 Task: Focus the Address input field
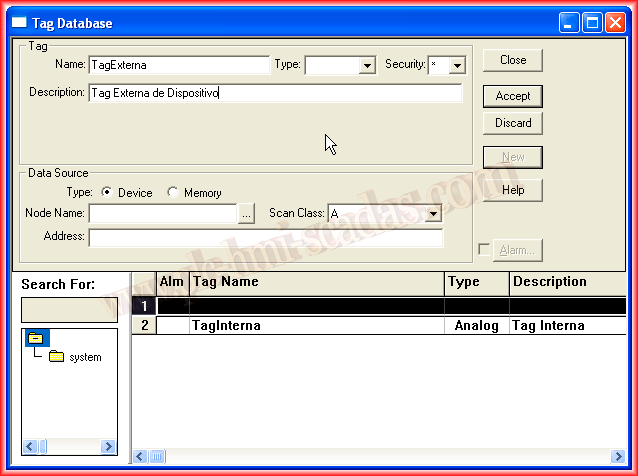[265, 238]
